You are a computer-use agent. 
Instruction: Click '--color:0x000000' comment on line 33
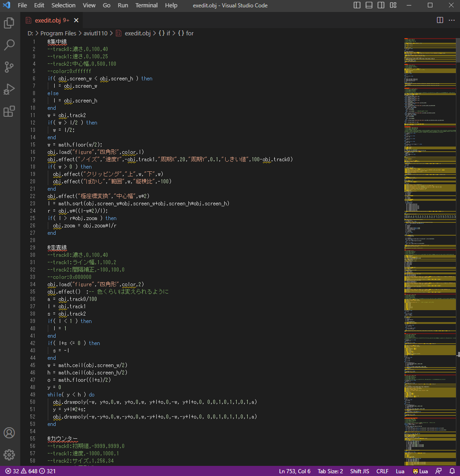[x=69, y=277]
